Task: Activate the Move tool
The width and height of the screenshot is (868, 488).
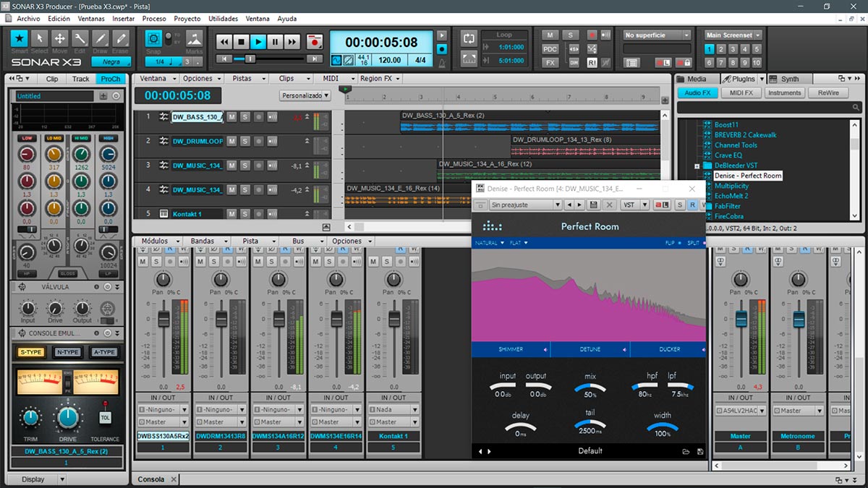Action: (x=60, y=38)
